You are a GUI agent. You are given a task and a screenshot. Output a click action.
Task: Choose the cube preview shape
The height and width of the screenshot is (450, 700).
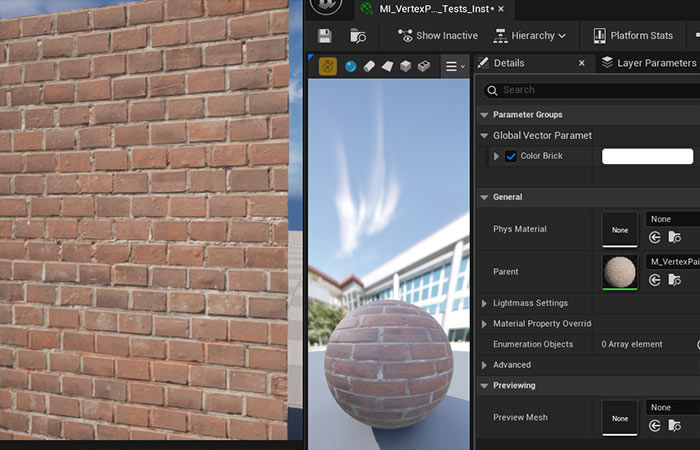[x=405, y=66]
